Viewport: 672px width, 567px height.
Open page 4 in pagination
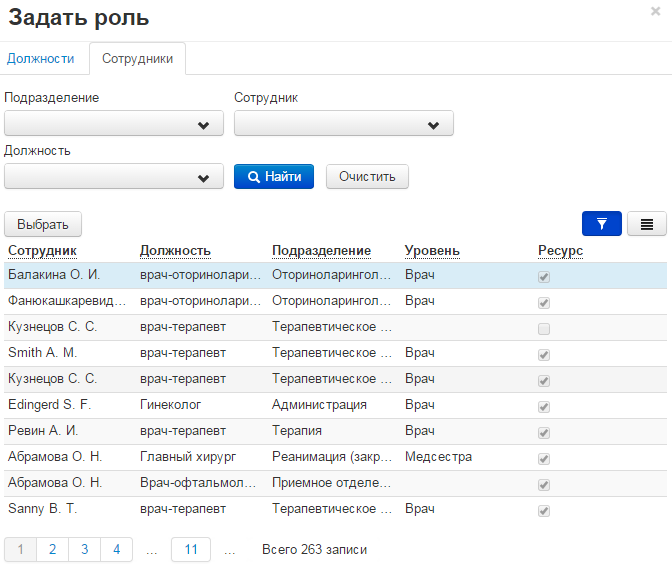point(117,549)
